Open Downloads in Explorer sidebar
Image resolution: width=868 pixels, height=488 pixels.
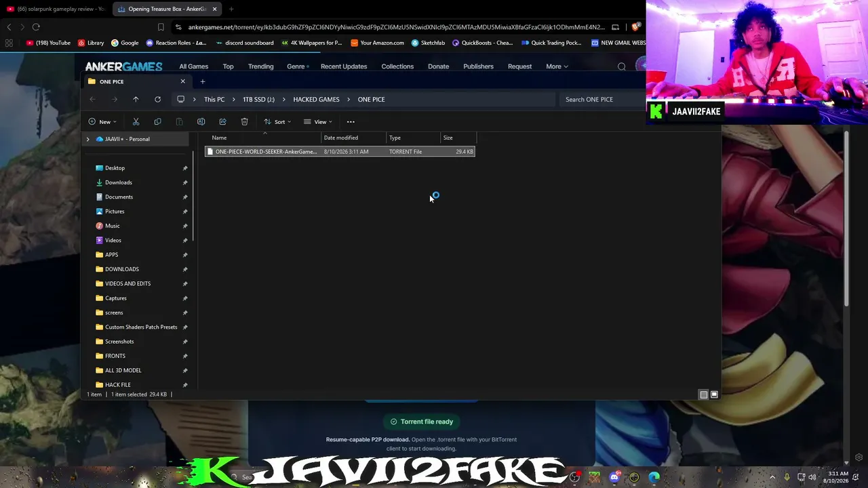coord(118,182)
